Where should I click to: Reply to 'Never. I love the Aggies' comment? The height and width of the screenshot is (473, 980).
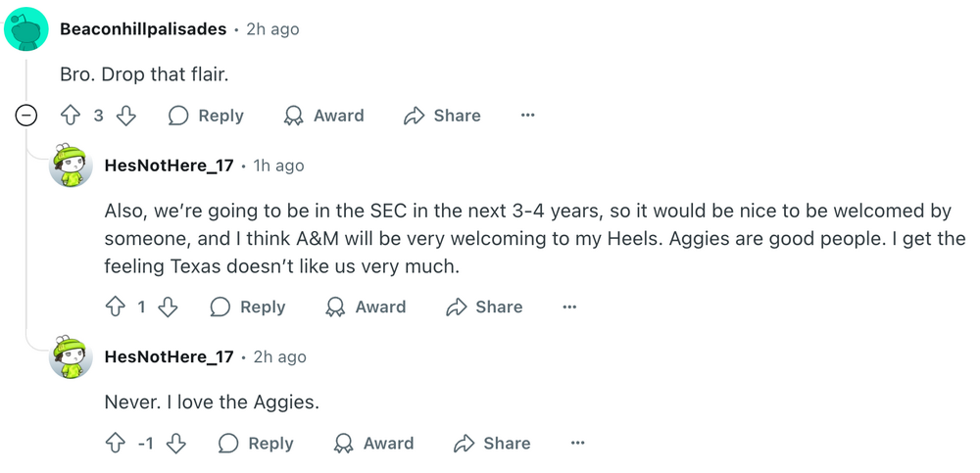point(256,444)
